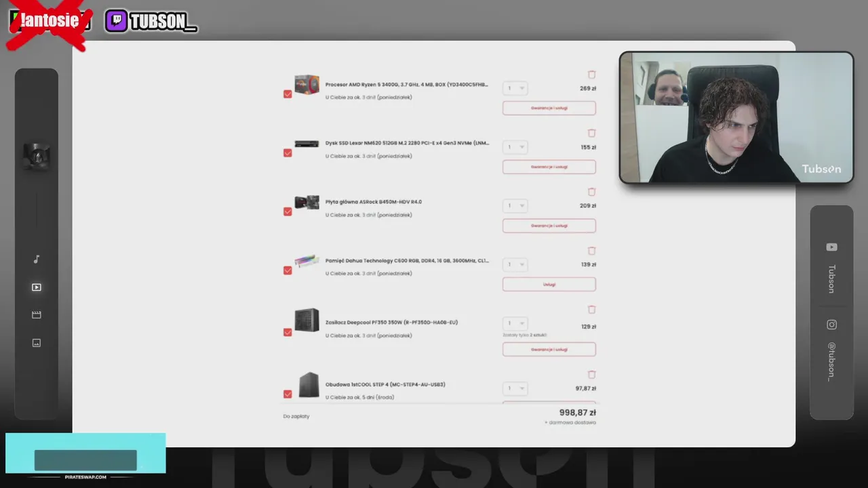Click the 129 zł power supply price
The height and width of the screenshot is (488, 868).
click(x=588, y=327)
